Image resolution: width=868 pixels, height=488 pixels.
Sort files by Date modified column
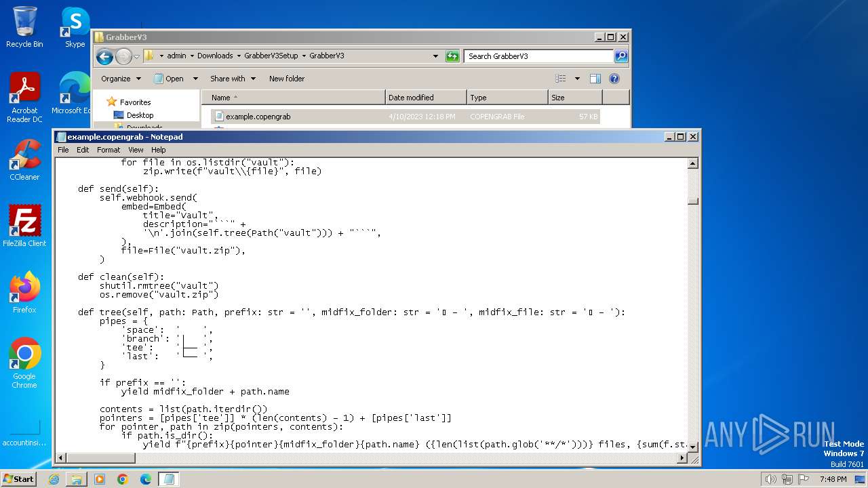click(x=426, y=98)
